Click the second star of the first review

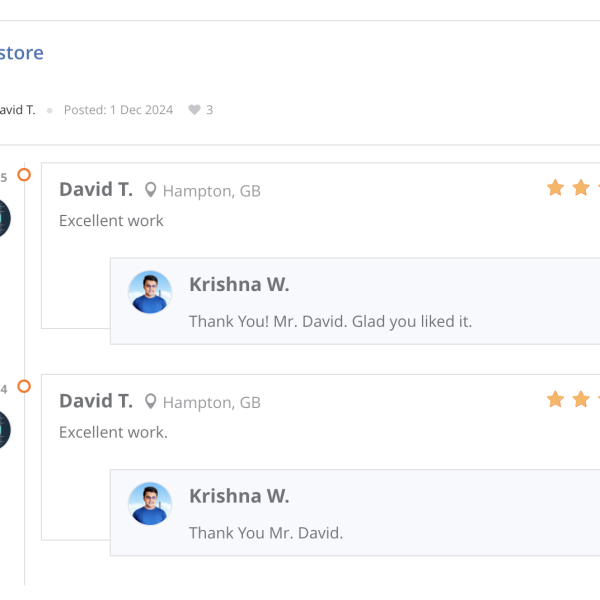581,188
